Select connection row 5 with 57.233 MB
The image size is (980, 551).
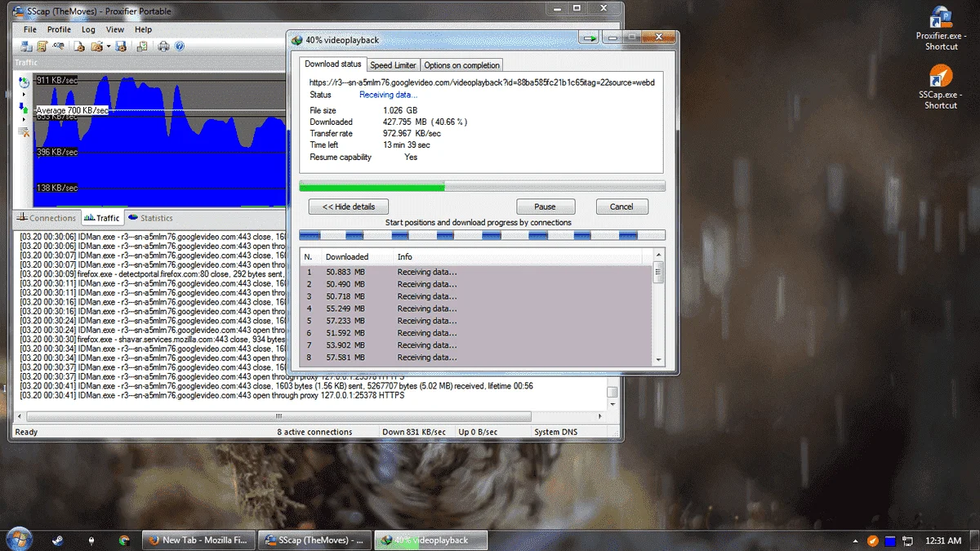tap(476, 321)
